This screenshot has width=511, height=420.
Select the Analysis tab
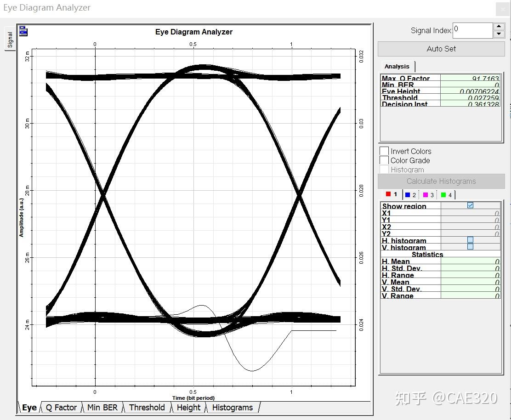point(397,67)
